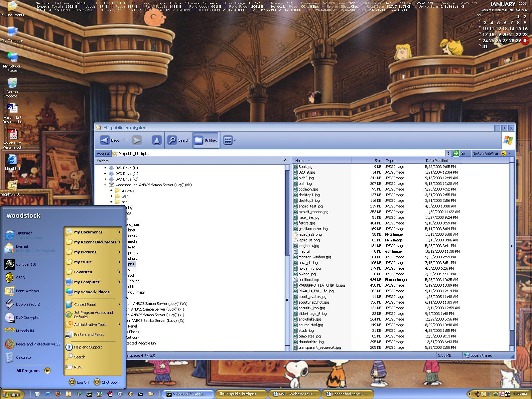Click the address field M:\public_html\pics
This screenshot has width=532, height=399.
pos(279,154)
